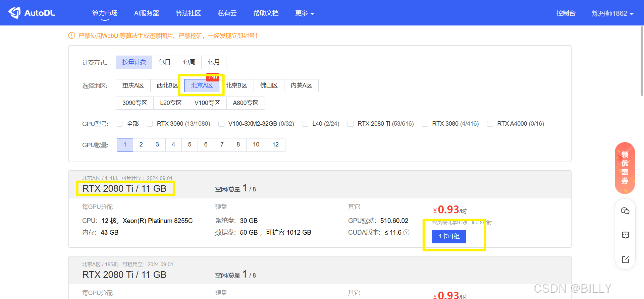Click the feedback edit icon
The image size is (644, 299).
click(625, 259)
